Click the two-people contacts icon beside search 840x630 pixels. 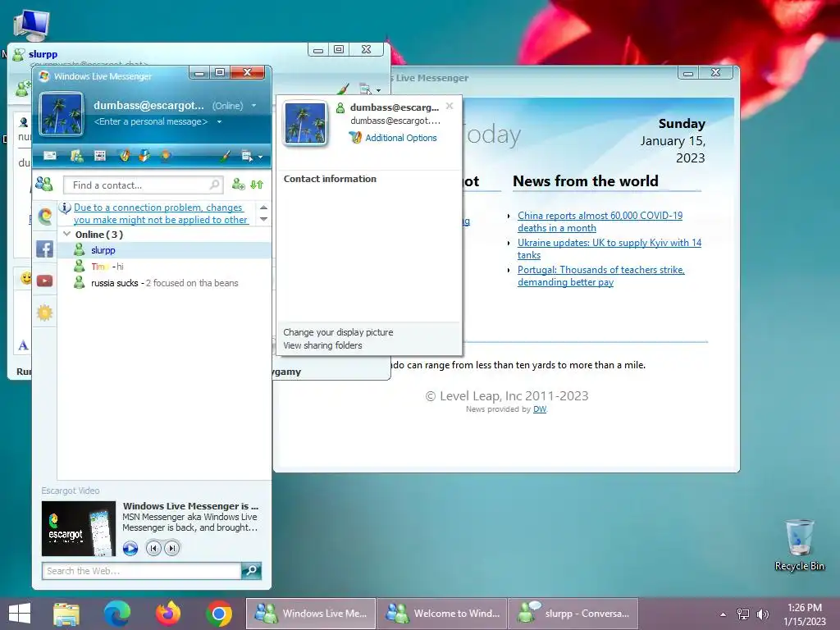click(x=44, y=185)
